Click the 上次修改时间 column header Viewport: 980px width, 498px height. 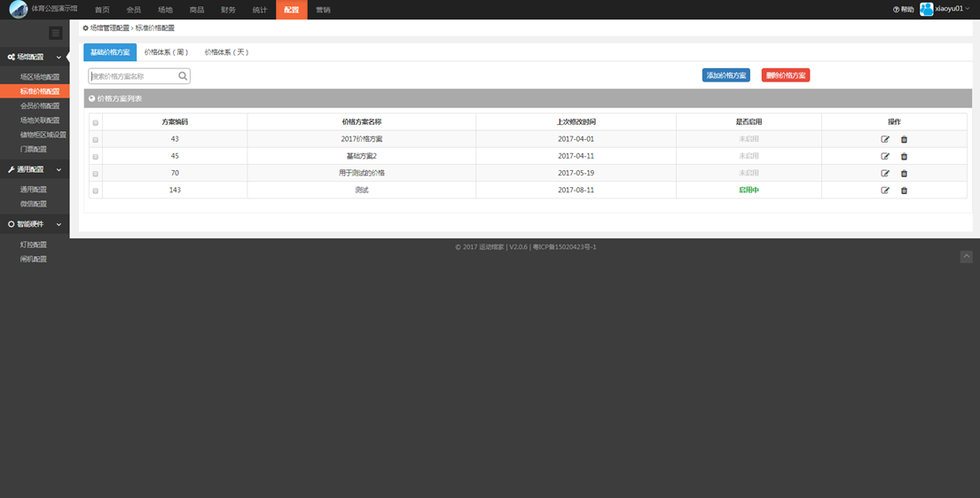point(576,122)
